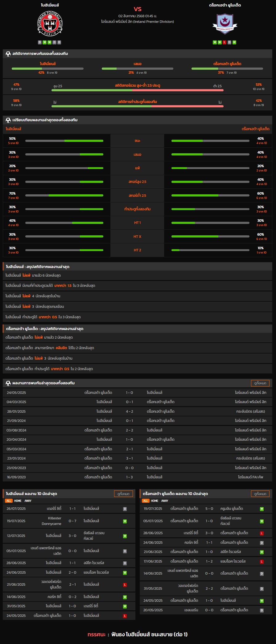
Task: Click W result badge for Drogheda 5-0 match
Action: [x=262, y=509]
